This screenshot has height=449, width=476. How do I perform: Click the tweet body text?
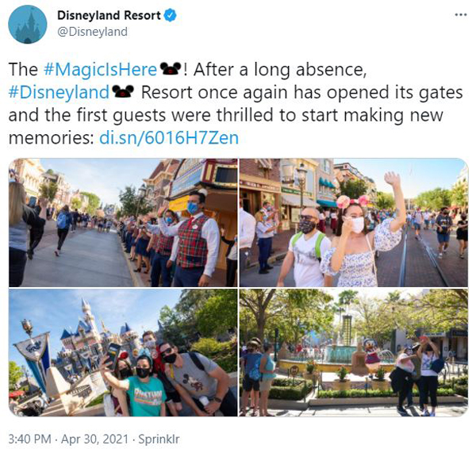[236, 104]
